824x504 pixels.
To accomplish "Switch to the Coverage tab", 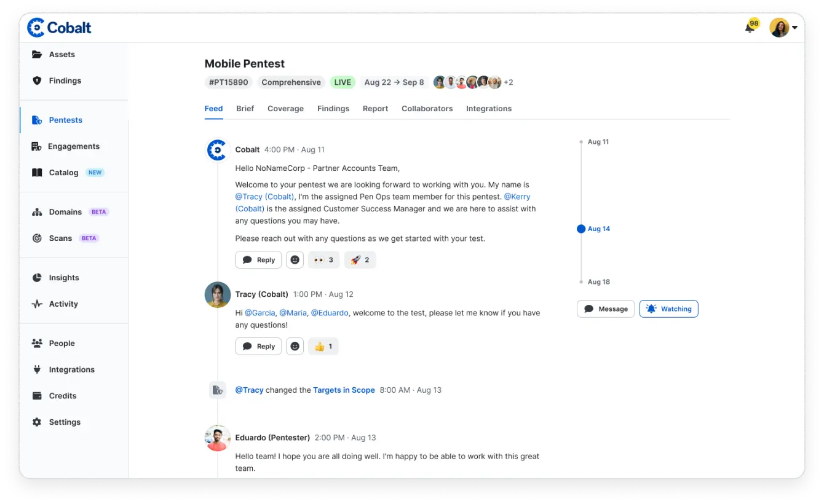I will pos(285,109).
